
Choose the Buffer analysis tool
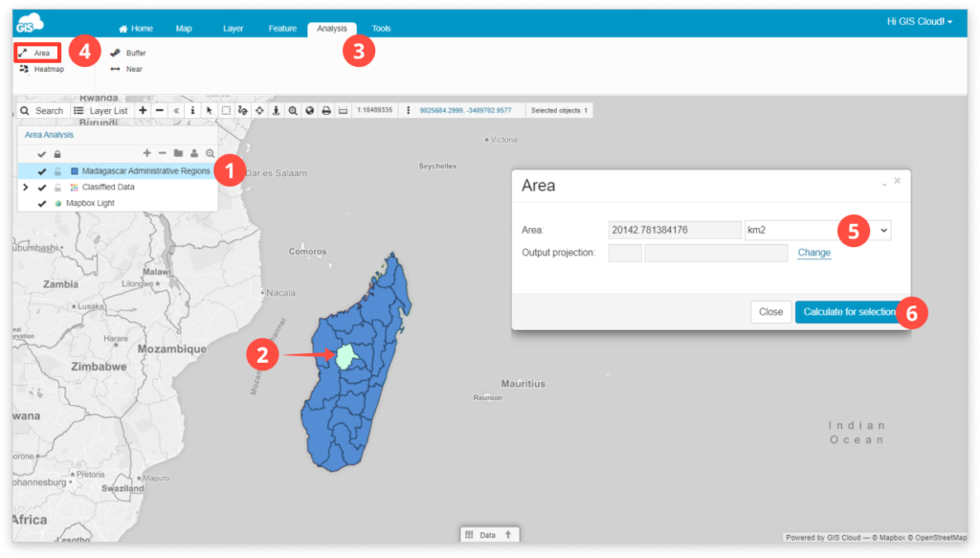[x=128, y=53]
